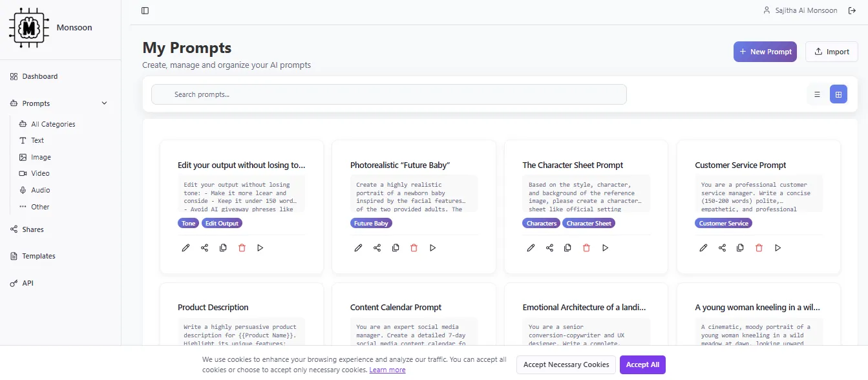Focus the Search prompts field
The height and width of the screenshot is (380, 868).
tap(389, 94)
